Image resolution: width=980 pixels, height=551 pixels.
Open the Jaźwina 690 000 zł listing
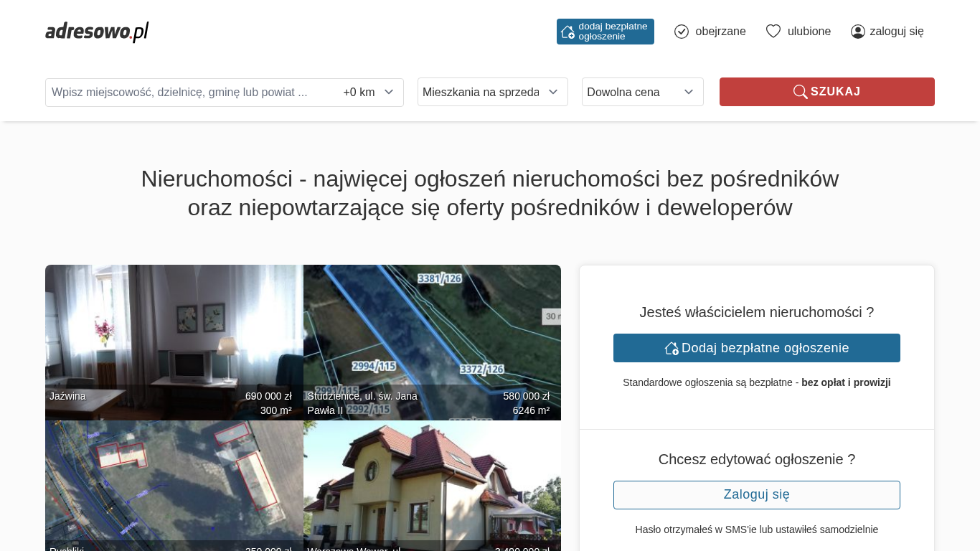[174, 342]
